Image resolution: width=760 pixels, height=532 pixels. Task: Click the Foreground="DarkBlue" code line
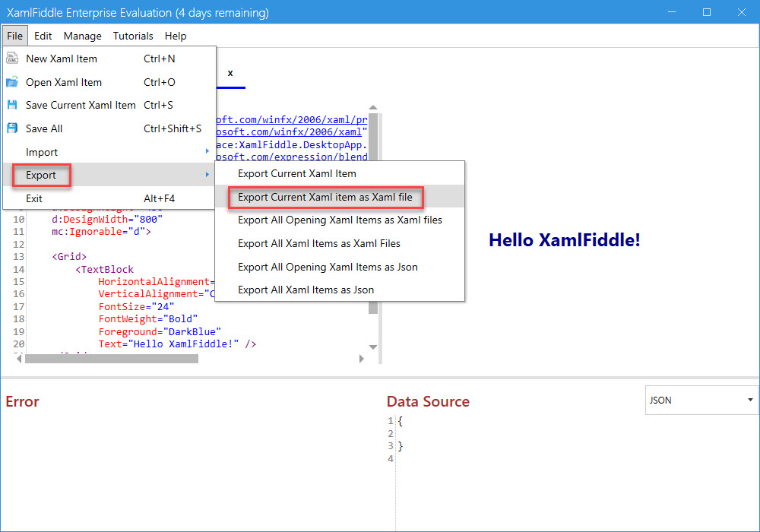pos(160,332)
